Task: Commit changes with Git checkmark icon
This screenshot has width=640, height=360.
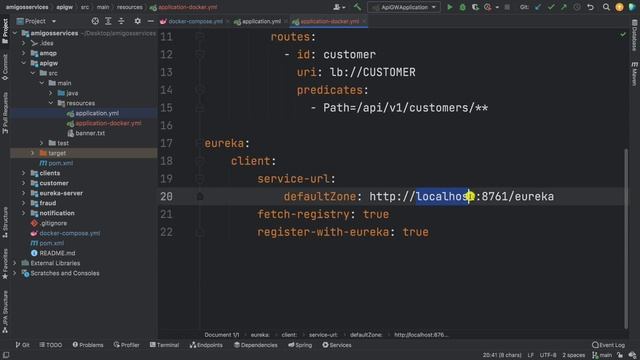Action: 551,7
